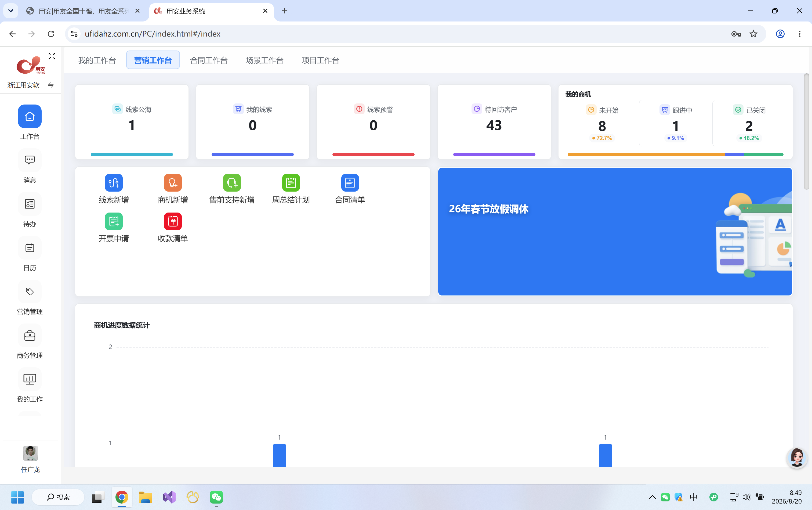Open Windows Start menu
Viewport: 812px width, 510px height.
[x=17, y=497]
